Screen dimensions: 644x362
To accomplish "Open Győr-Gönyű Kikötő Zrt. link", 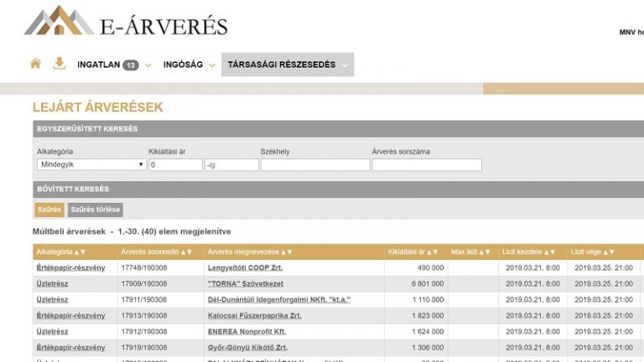I will 247,348.
